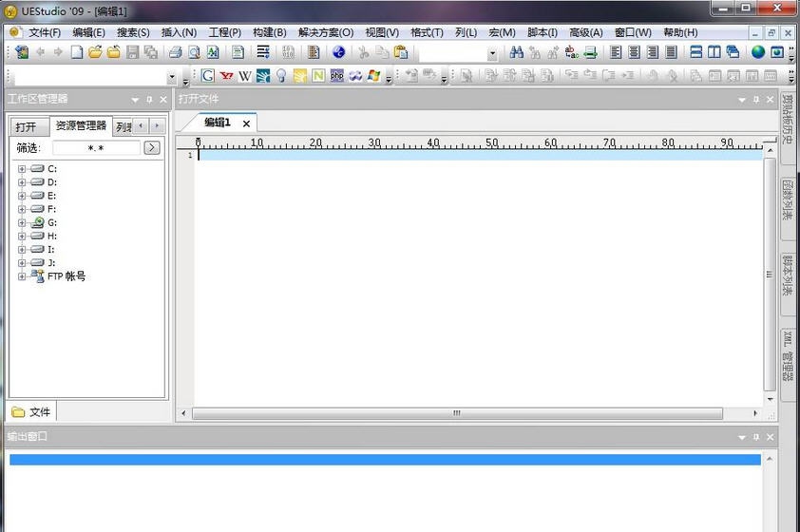Click the PHP help icon
Image resolution: width=800 pixels, height=532 pixels.
pos(336,76)
